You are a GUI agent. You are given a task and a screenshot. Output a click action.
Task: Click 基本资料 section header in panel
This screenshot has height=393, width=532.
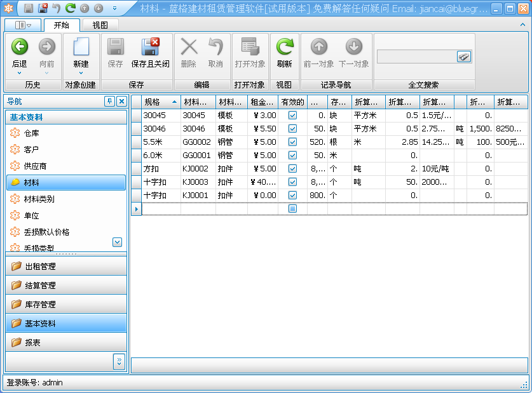point(66,117)
